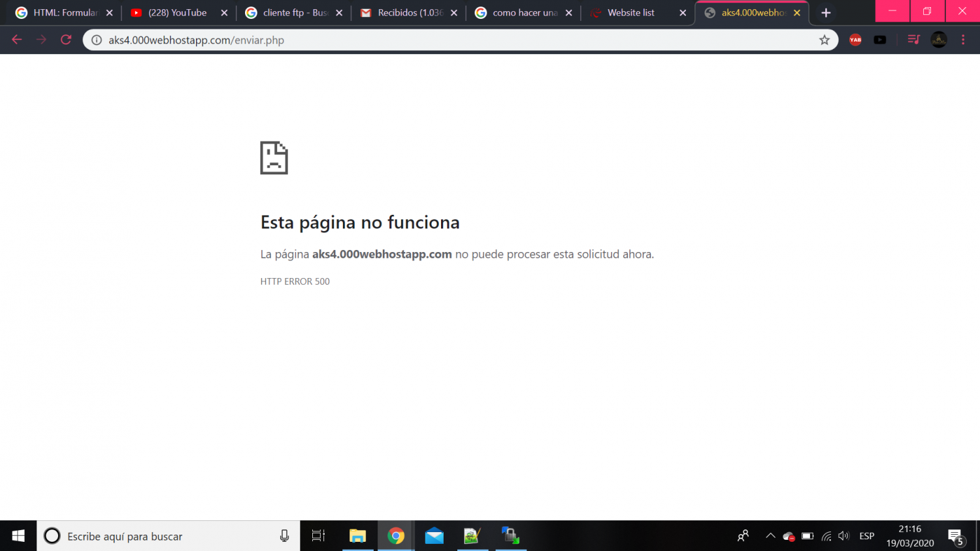The image size is (980, 551).
Task: Open the Mail app from taskbar
Action: [434, 536]
